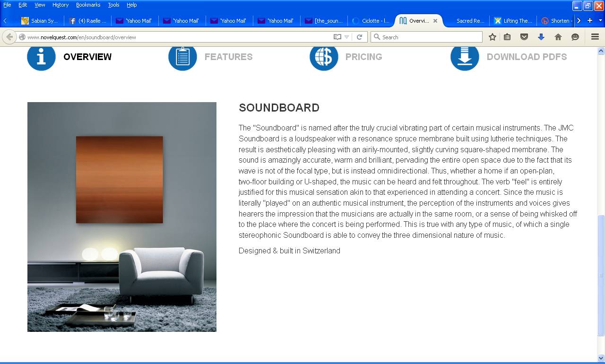Click the vertical scrollbar thumb

(601, 275)
